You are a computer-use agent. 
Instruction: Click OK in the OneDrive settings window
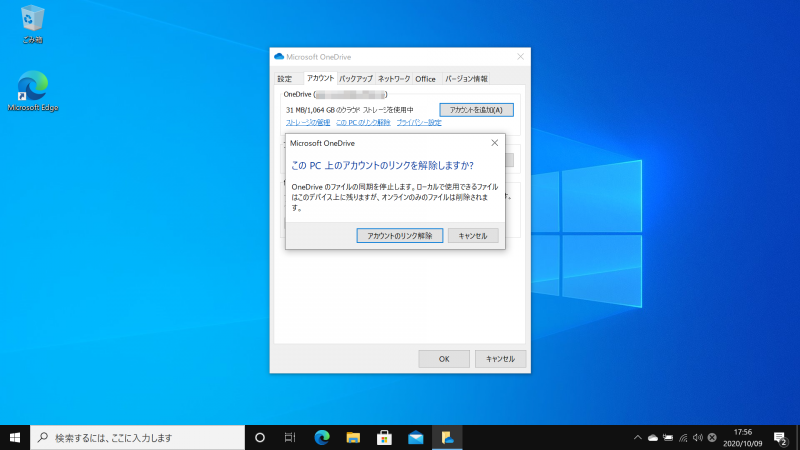click(444, 359)
